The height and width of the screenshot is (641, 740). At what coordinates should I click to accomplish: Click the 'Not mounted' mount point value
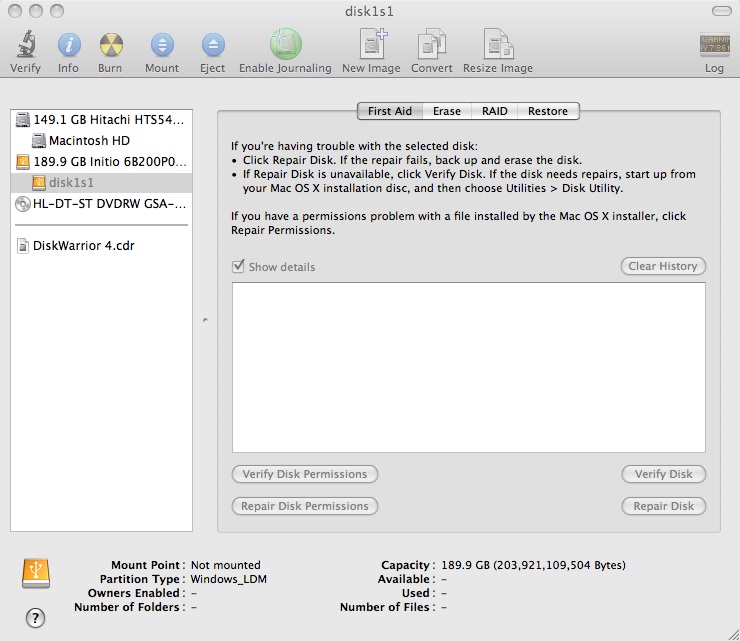click(226, 565)
